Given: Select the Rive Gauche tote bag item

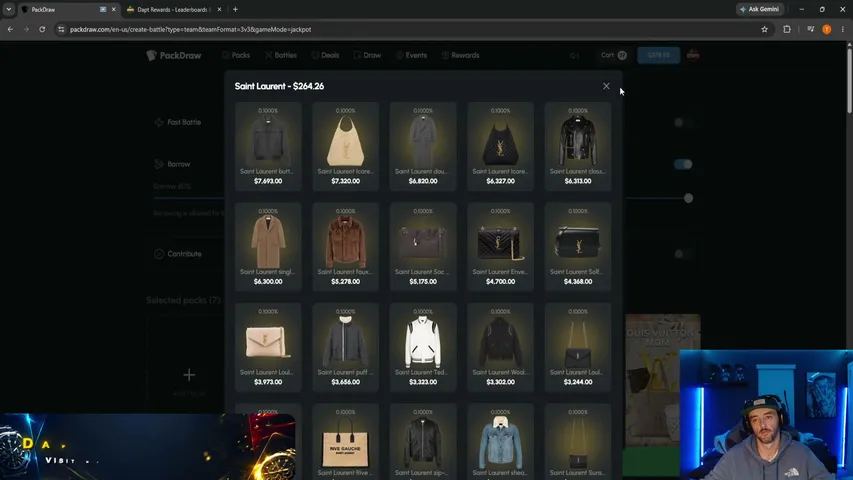Looking at the screenshot, I should pos(345,442).
